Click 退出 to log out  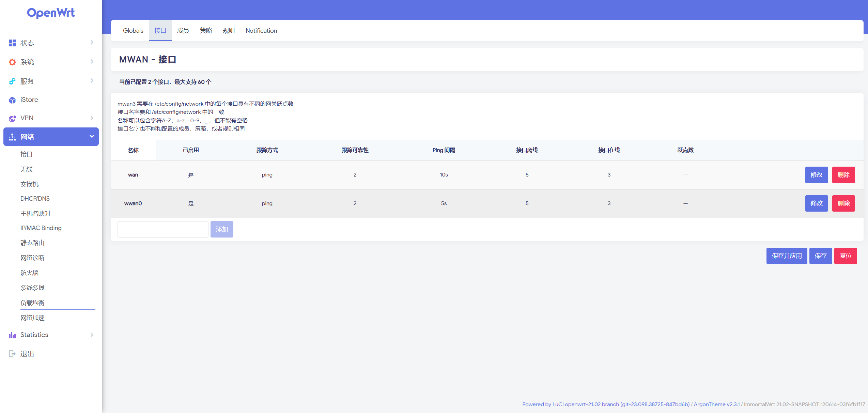coord(27,354)
